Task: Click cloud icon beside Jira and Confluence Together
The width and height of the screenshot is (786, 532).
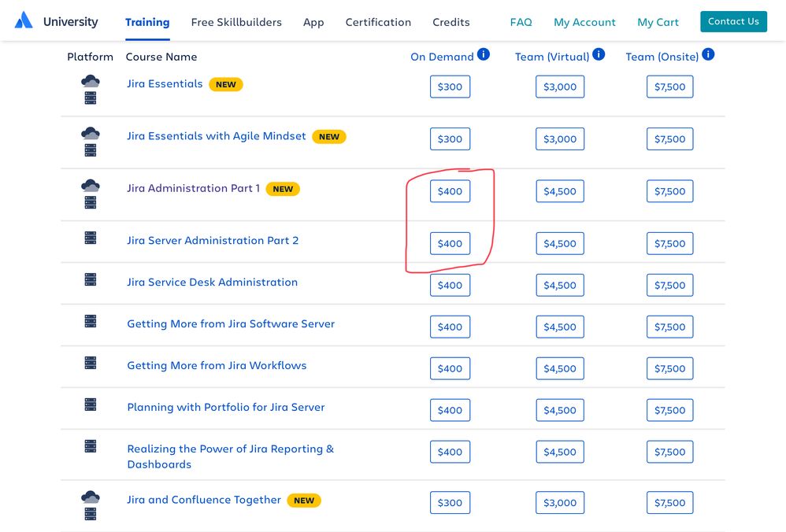Action: click(x=91, y=497)
